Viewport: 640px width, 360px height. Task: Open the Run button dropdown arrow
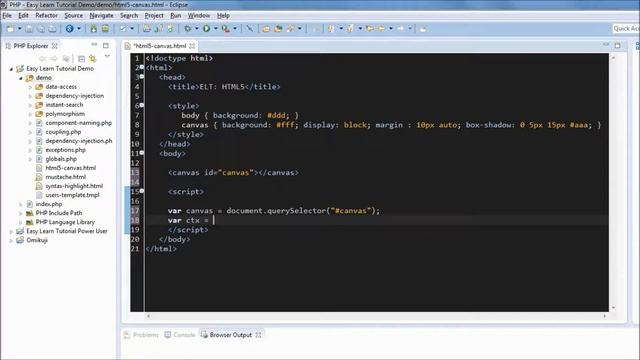click(216, 29)
